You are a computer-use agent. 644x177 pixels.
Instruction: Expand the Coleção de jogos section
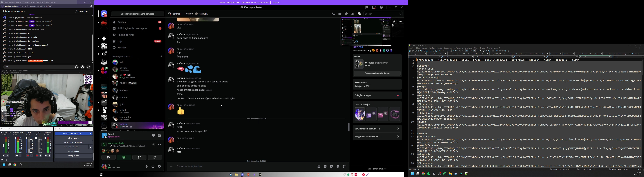pyautogui.click(x=377, y=95)
